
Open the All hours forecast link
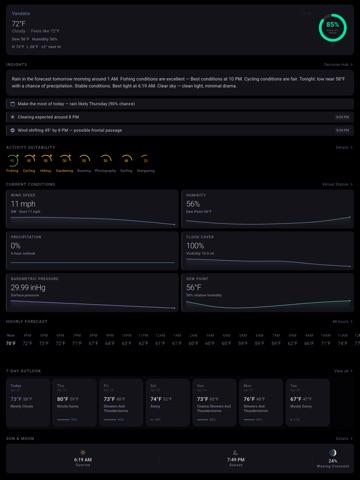tap(342, 322)
